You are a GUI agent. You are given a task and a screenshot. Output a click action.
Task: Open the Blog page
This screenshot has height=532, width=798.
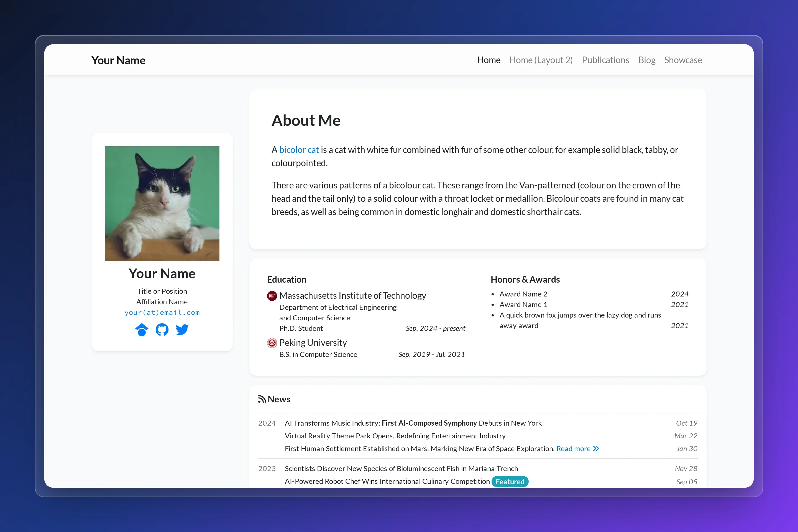pos(647,60)
